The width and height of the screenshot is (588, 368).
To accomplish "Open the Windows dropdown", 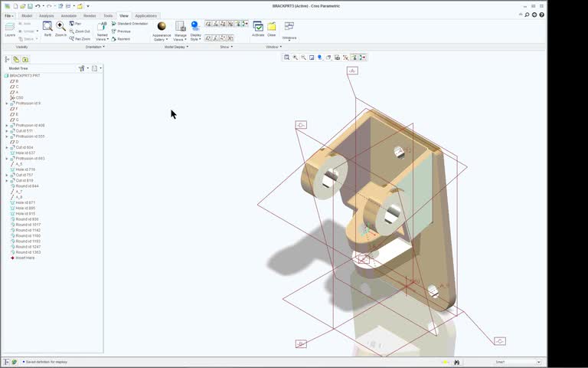I will coord(289,38).
